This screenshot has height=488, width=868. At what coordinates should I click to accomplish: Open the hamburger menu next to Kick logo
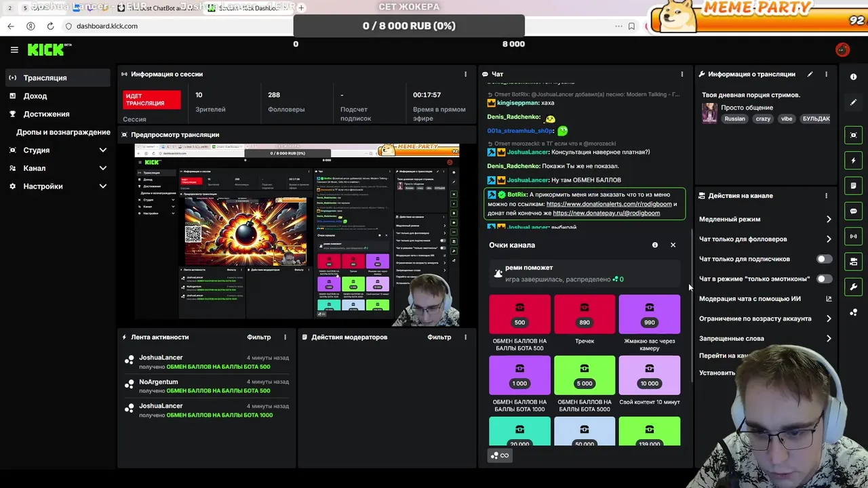pos(14,49)
